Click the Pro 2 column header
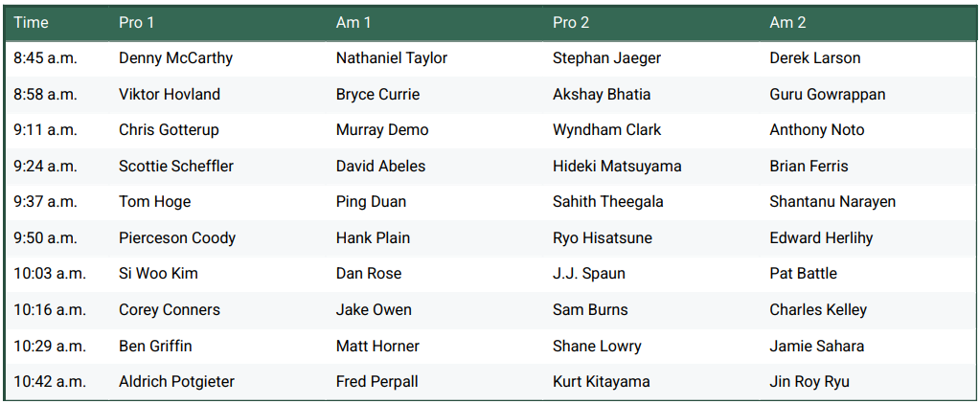 coord(572,22)
